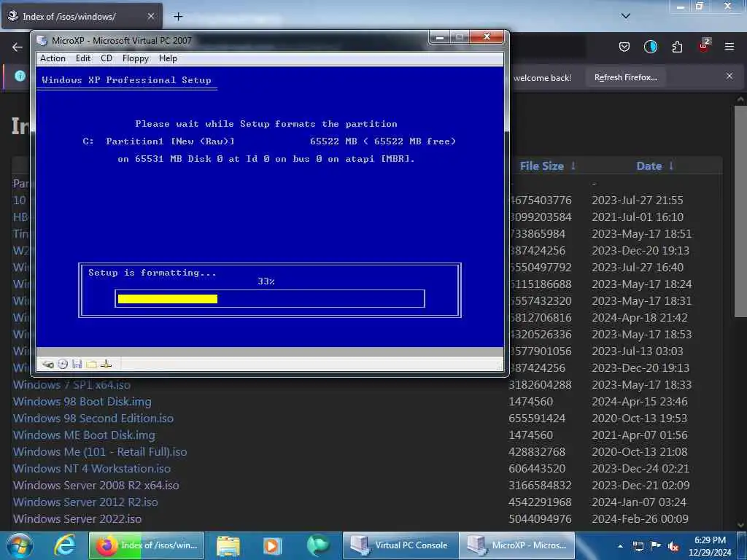Click the Firefox page vertical scrollbar thumb
This screenshot has height=560, width=747.
pyautogui.click(x=740, y=211)
